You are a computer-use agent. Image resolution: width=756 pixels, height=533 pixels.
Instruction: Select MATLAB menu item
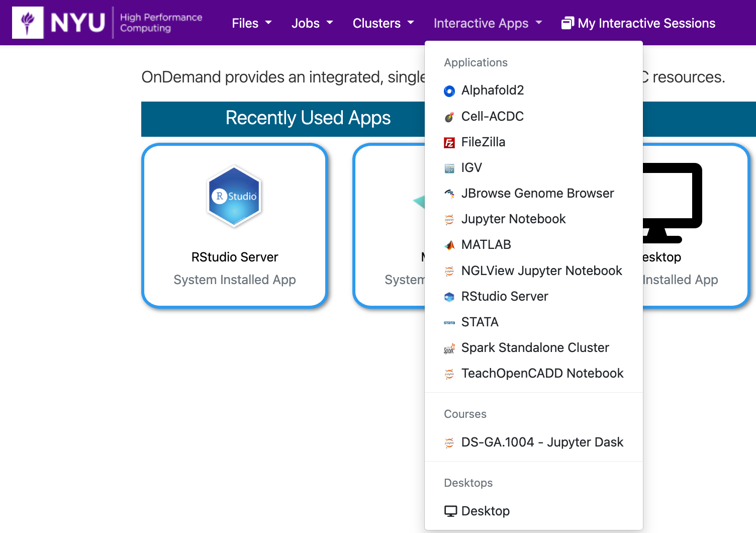534,244
